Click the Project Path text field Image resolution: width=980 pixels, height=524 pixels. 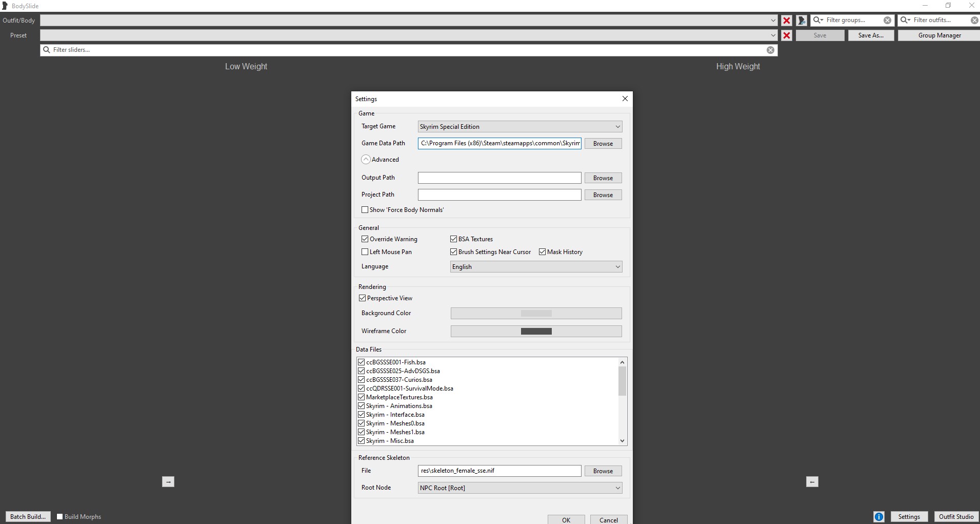click(499, 195)
